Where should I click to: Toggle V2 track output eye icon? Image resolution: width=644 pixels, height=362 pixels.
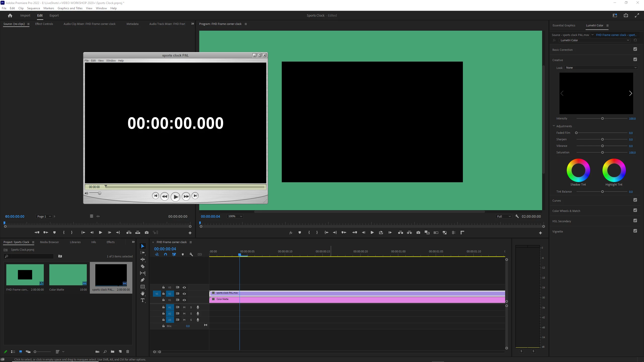[184, 294]
